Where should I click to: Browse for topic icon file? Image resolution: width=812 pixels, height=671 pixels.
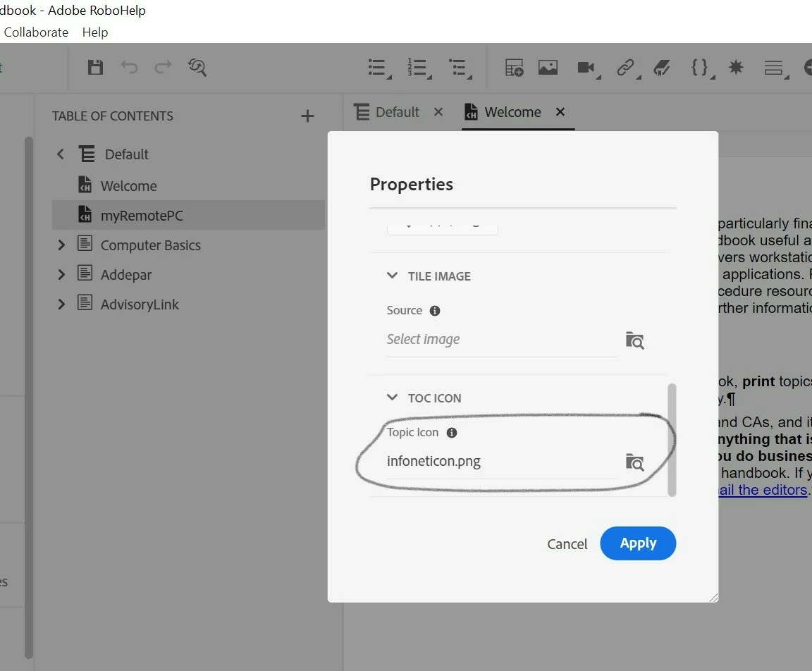click(x=635, y=462)
